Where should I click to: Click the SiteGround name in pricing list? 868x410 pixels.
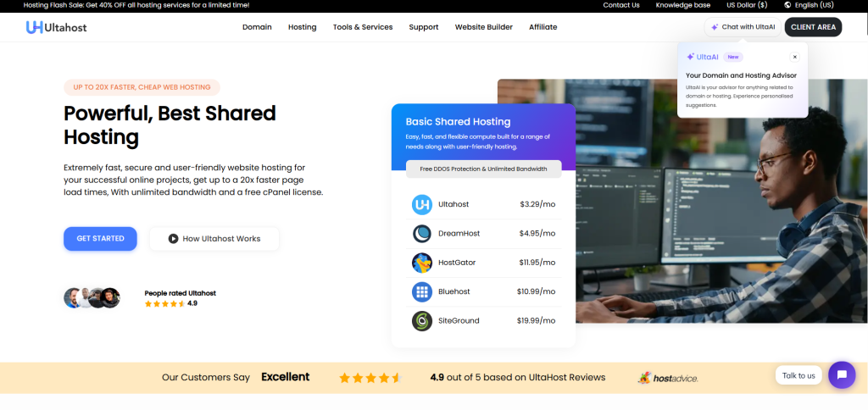click(459, 321)
